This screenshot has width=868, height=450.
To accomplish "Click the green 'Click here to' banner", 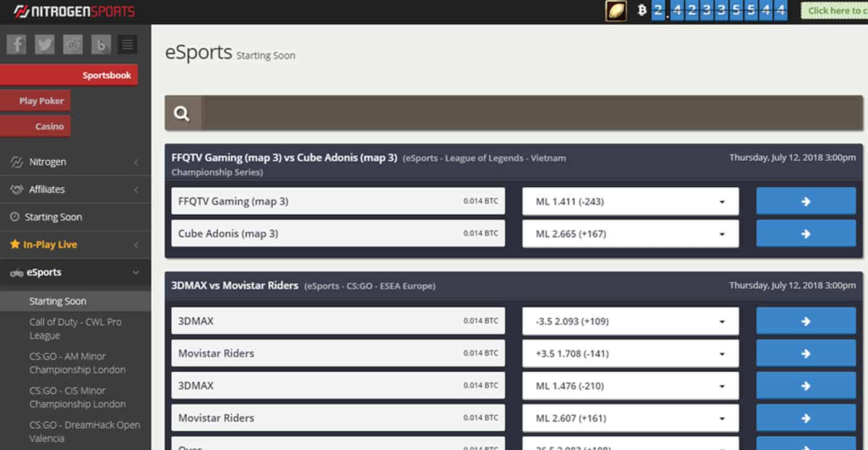I will (835, 11).
